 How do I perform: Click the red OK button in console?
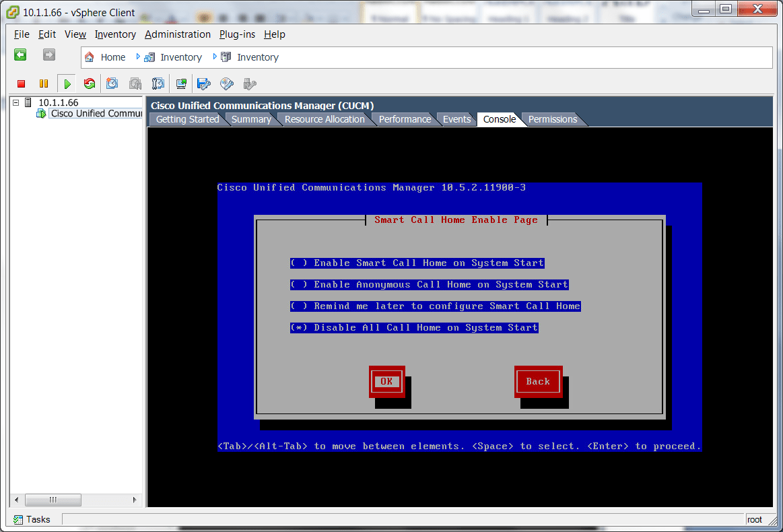point(387,382)
